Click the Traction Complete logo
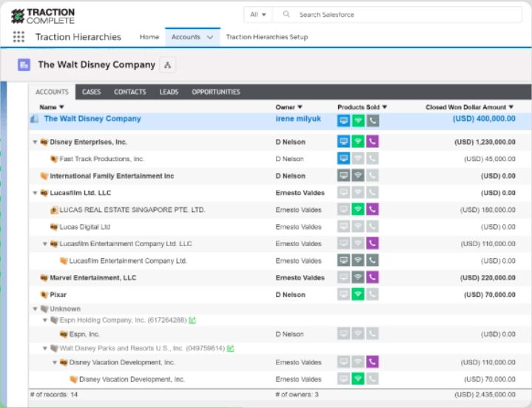 (x=43, y=16)
